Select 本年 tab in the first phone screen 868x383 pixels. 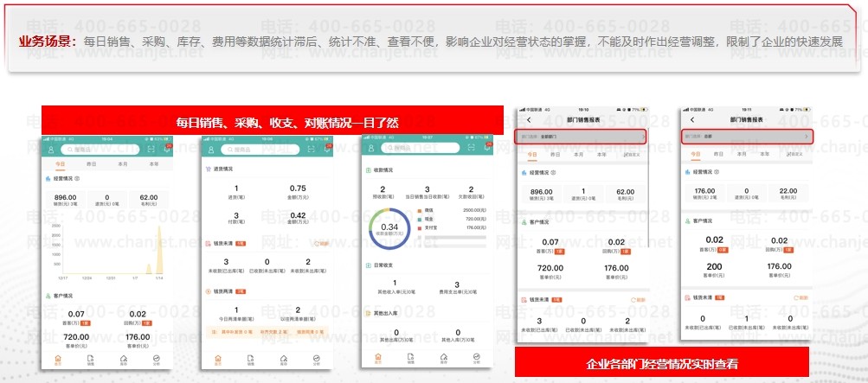[x=154, y=163]
